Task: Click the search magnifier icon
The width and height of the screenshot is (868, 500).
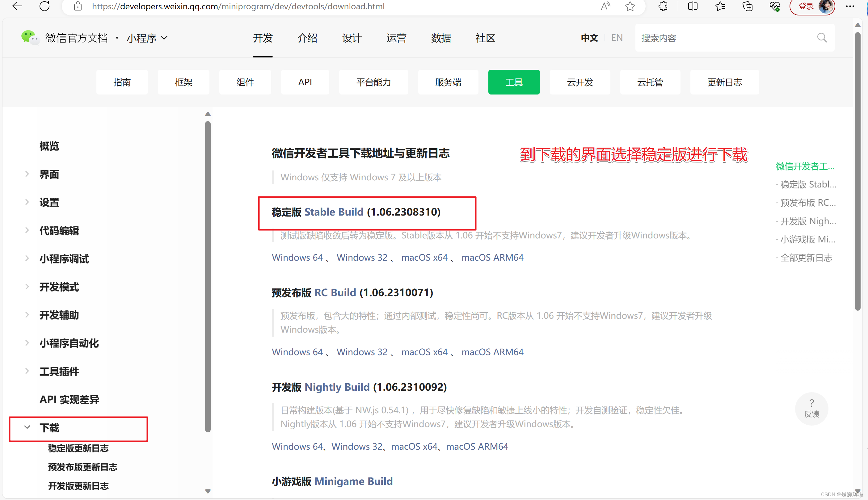Action: pyautogui.click(x=822, y=37)
